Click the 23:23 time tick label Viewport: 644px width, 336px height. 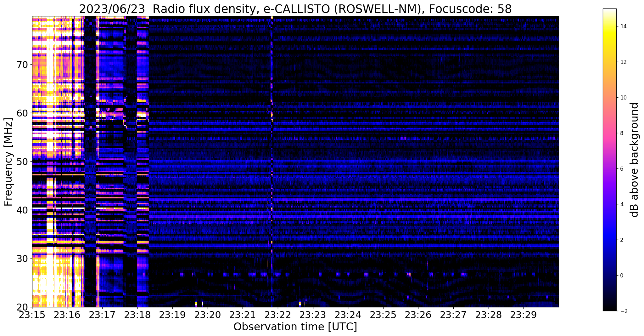313,315
